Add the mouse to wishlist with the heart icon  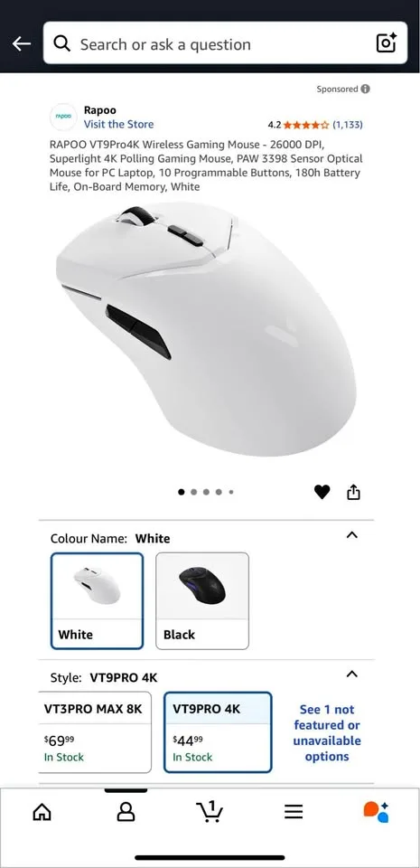coord(322,492)
